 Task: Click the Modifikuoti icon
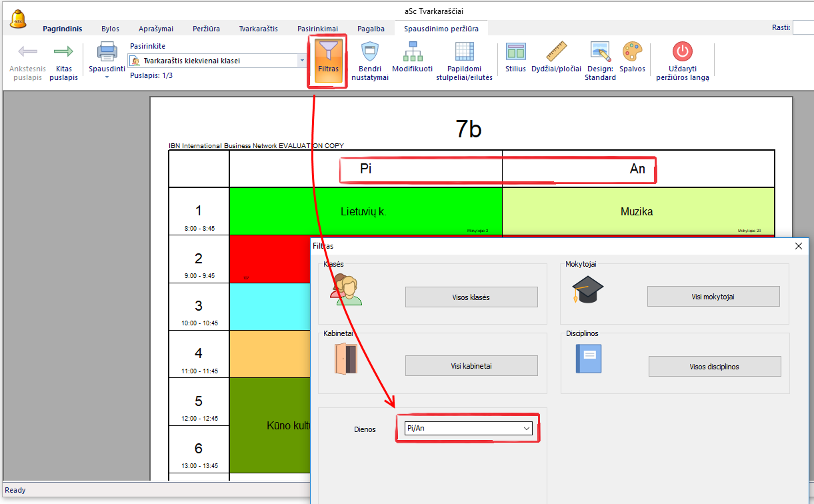412,52
